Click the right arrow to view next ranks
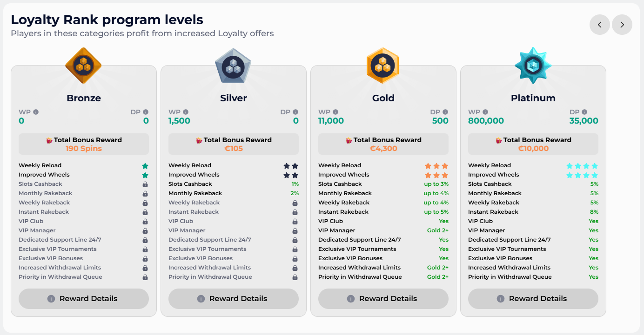Viewport: 644px width, 335px height. coord(622,25)
